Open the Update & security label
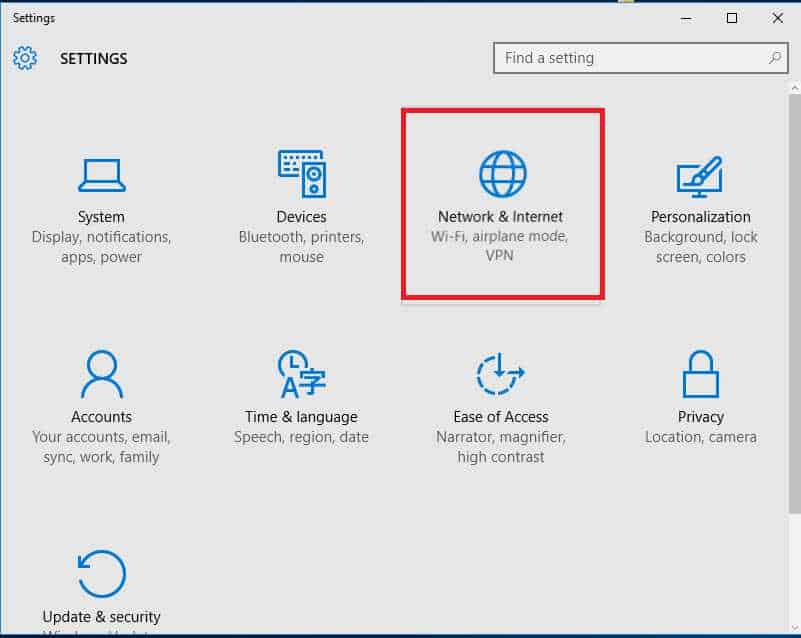 [x=101, y=617]
